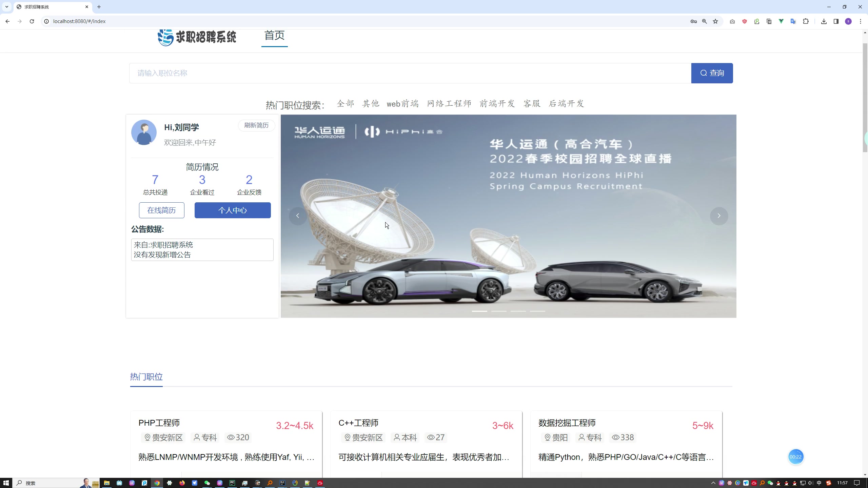The width and height of the screenshot is (868, 488).
Task: Click the Google Translate extension icon
Action: pyautogui.click(x=793, y=21)
